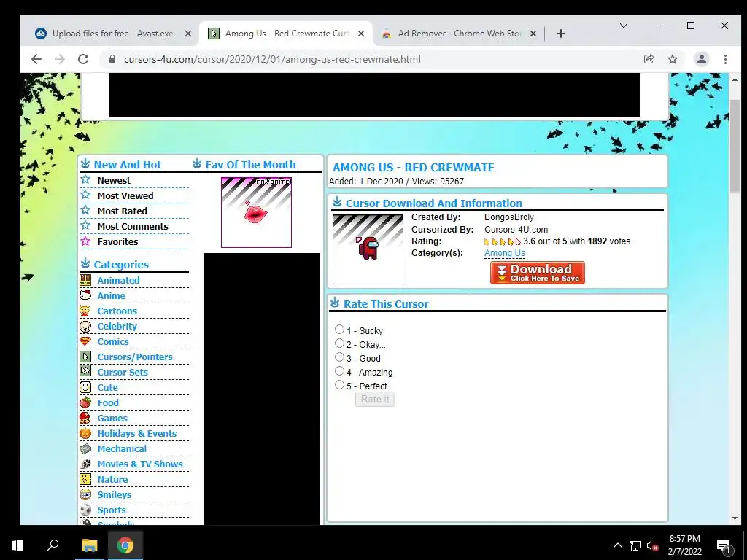Open the notification center icon
Image resolution: width=747 pixels, height=560 pixels.
[x=724, y=545]
